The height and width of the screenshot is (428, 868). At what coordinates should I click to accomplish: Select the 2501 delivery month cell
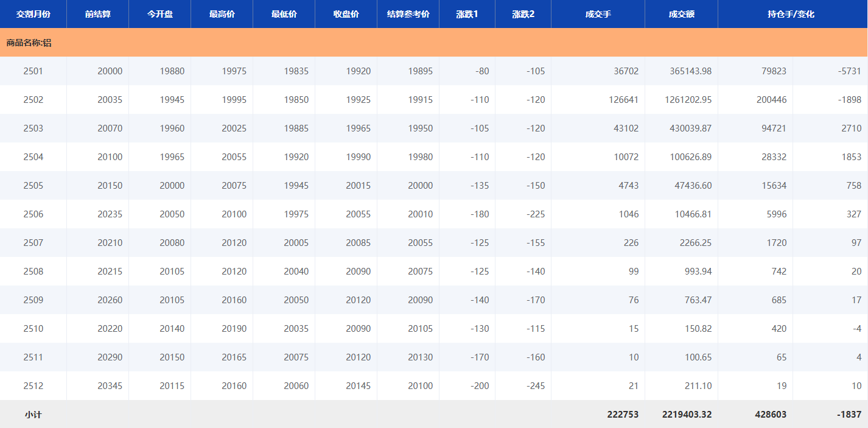coord(33,71)
